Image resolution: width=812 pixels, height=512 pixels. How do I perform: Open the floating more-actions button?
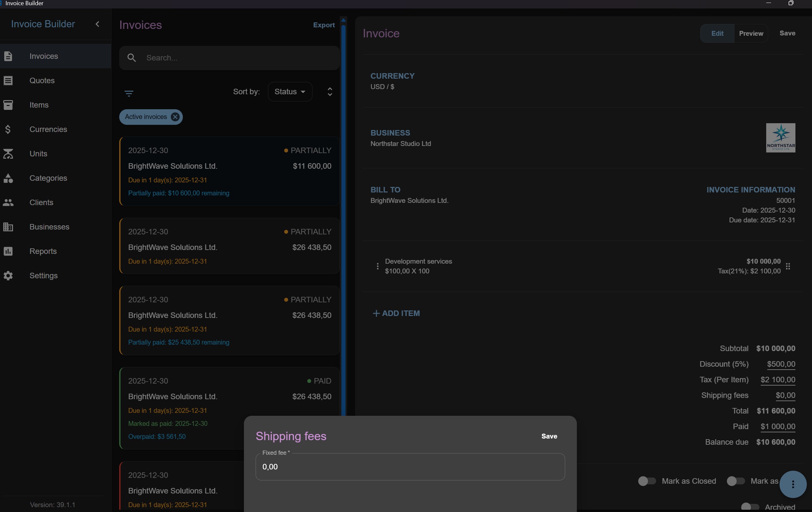793,484
